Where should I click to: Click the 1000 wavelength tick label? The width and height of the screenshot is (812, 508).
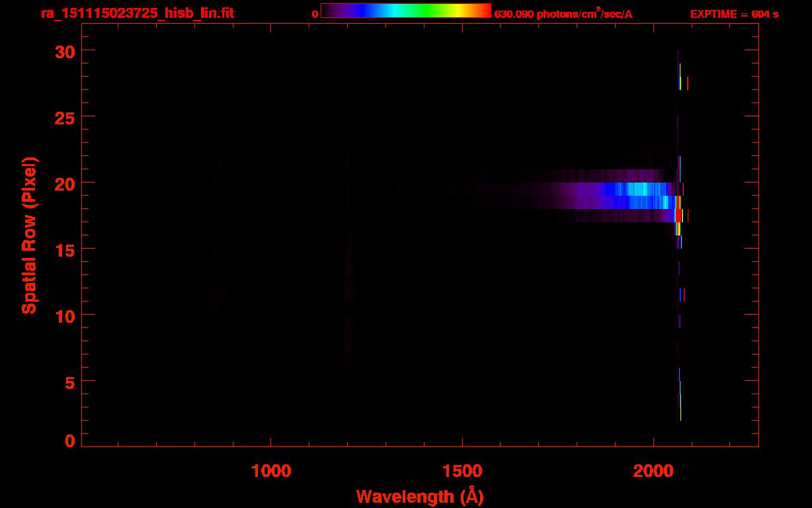click(x=271, y=471)
